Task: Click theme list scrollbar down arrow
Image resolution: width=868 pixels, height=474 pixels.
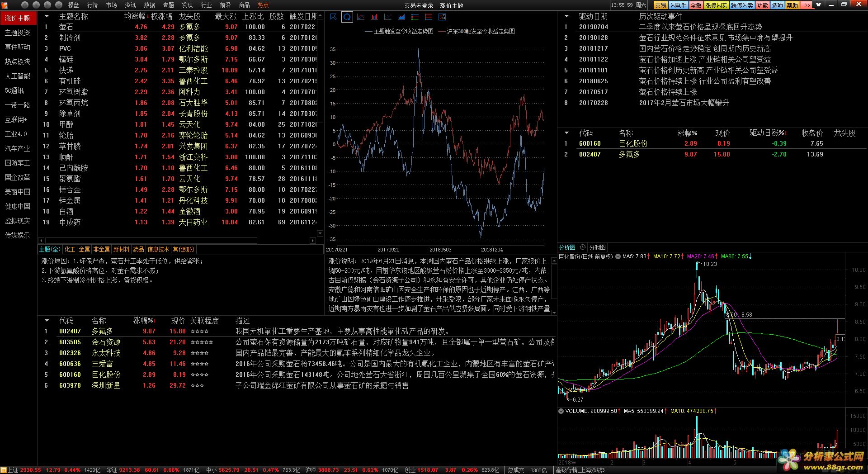Action: tap(320, 233)
